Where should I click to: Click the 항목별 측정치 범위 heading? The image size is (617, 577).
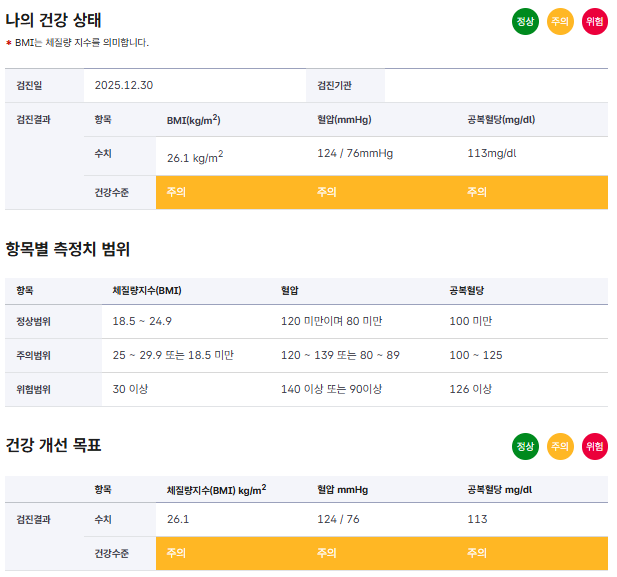pos(68,249)
